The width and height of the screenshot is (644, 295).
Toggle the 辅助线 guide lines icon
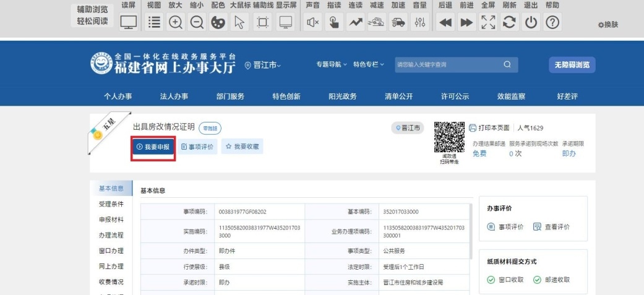pyautogui.click(x=262, y=22)
